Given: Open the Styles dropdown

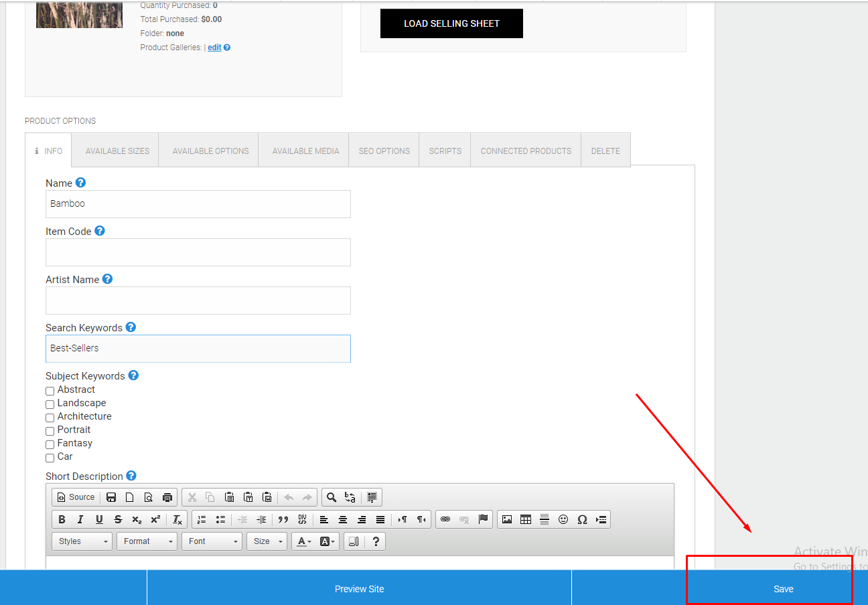Looking at the screenshot, I should 82,541.
